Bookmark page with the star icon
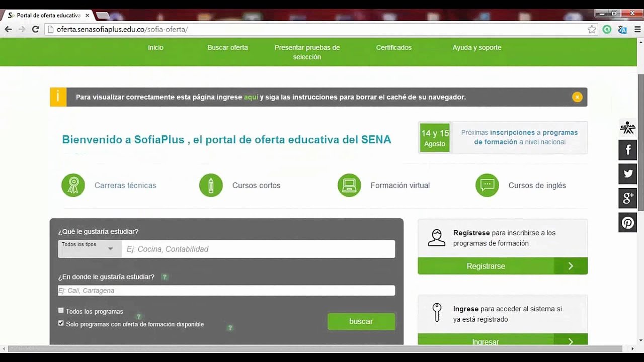This screenshot has height=362, width=644. tap(592, 30)
